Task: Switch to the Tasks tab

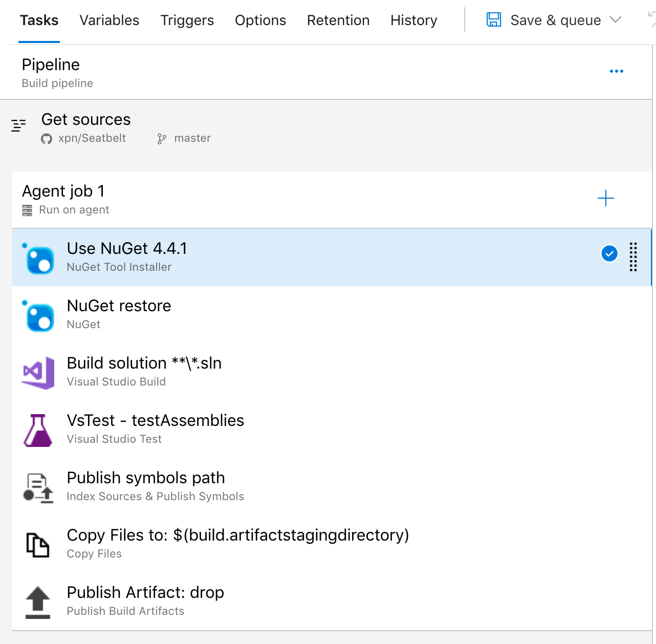Action: pyautogui.click(x=39, y=20)
